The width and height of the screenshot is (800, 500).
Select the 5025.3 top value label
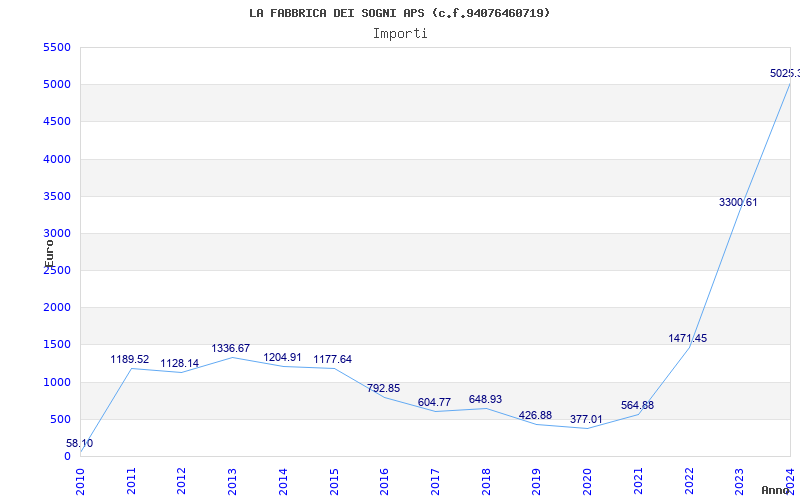(x=785, y=73)
